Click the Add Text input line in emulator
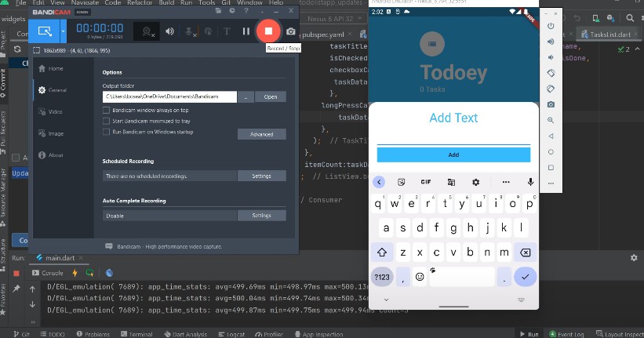 pyautogui.click(x=453, y=139)
